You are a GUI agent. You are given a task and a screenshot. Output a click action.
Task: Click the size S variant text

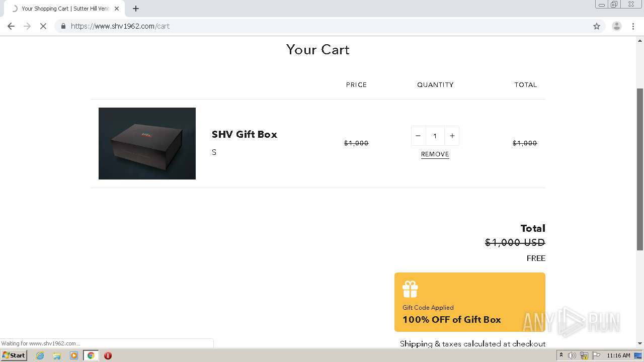(x=214, y=152)
